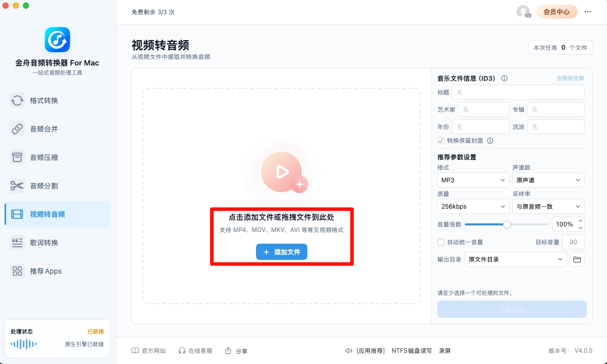Click in the 年份 input field
The width and height of the screenshot is (607, 364).
(x=481, y=127)
